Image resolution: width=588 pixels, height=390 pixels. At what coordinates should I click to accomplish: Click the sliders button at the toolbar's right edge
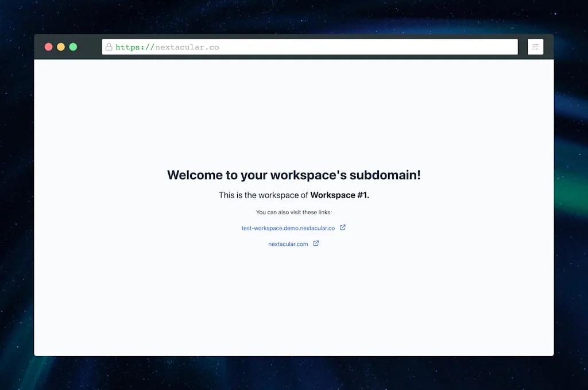(535, 47)
